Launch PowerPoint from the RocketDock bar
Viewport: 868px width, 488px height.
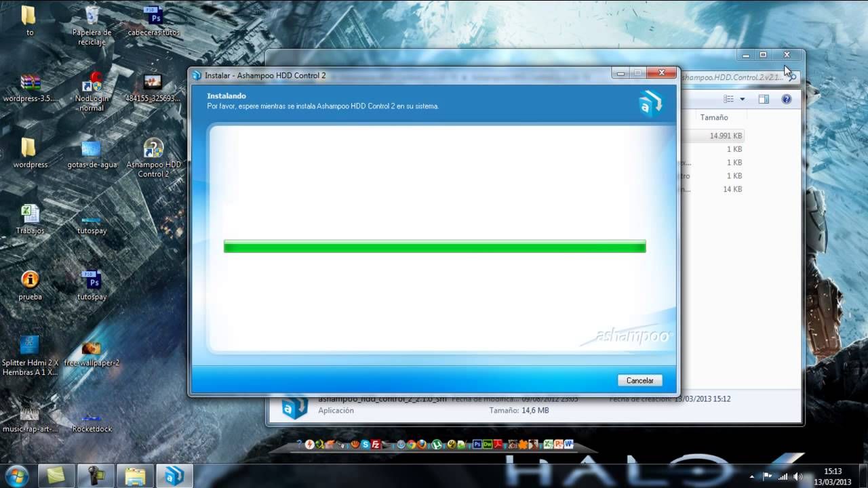(x=558, y=445)
